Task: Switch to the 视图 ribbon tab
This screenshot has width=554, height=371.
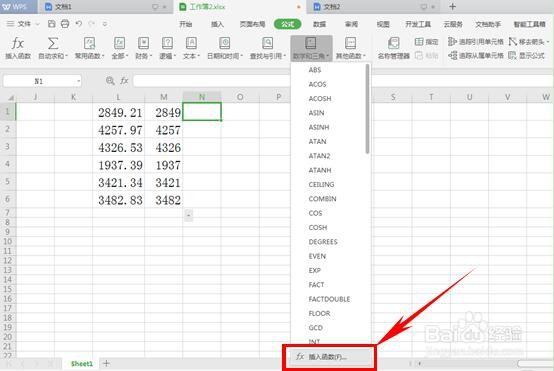Action: click(x=383, y=24)
